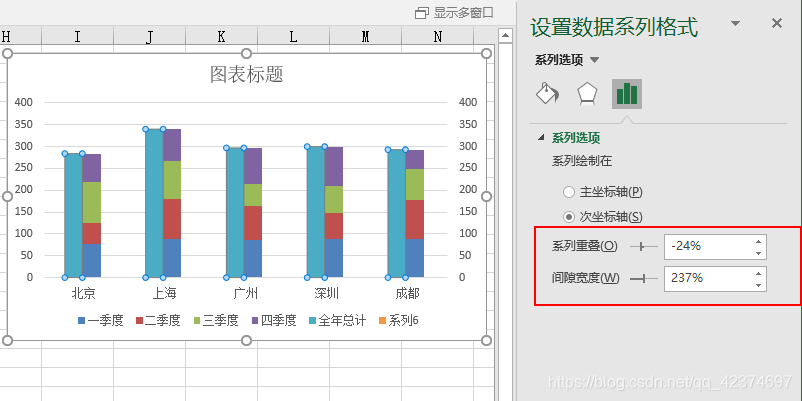Select column header I
The width and height of the screenshot is (802, 401).
[78, 36]
